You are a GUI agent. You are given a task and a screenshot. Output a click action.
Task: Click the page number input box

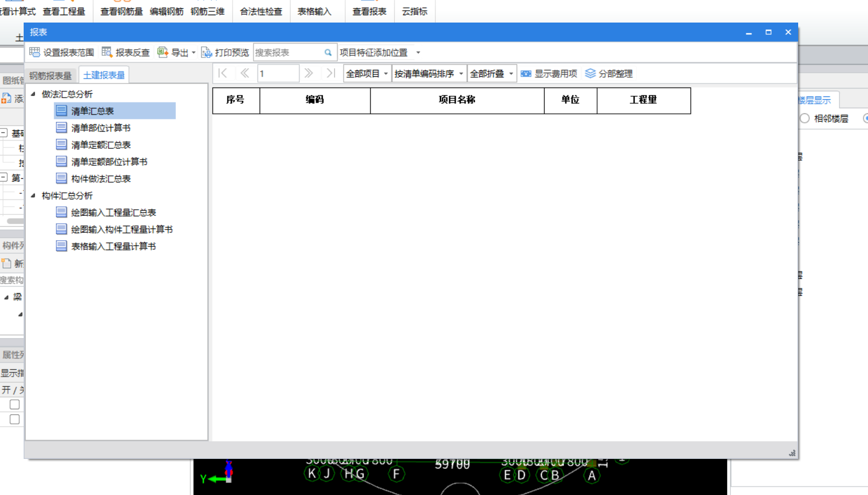click(278, 73)
